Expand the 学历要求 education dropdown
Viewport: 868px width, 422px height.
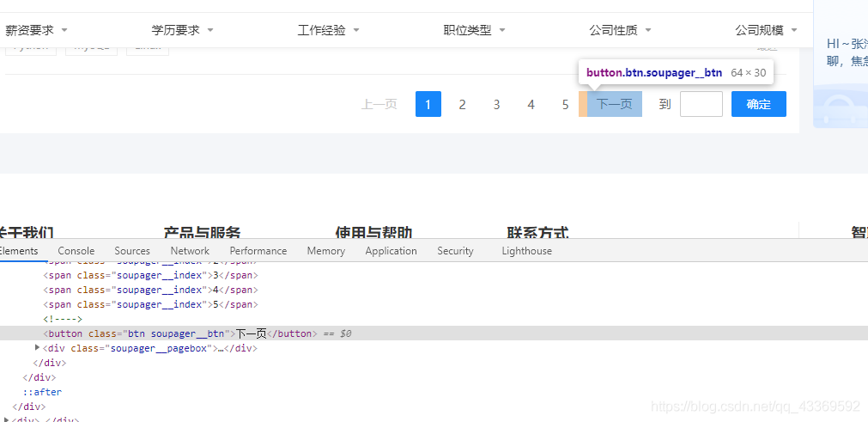(x=182, y=30)
